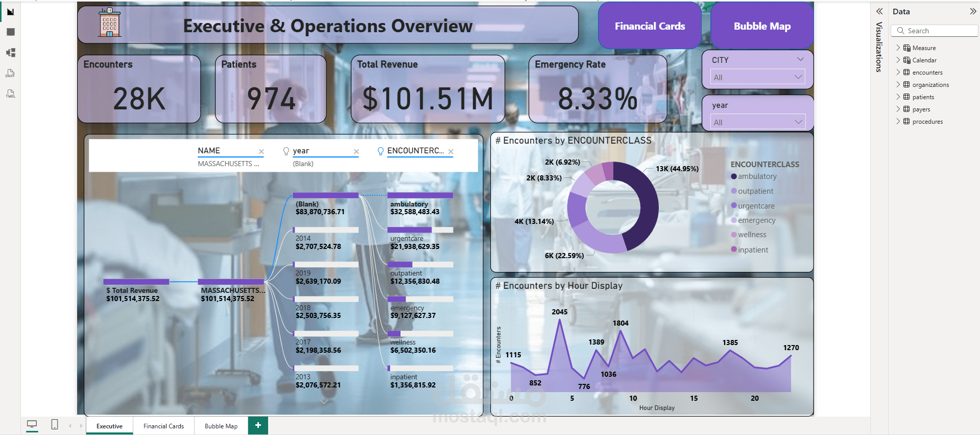Select emergency in donut legend
The height and width of the screenshot is (435, 980).
click(x=753, y=220)
